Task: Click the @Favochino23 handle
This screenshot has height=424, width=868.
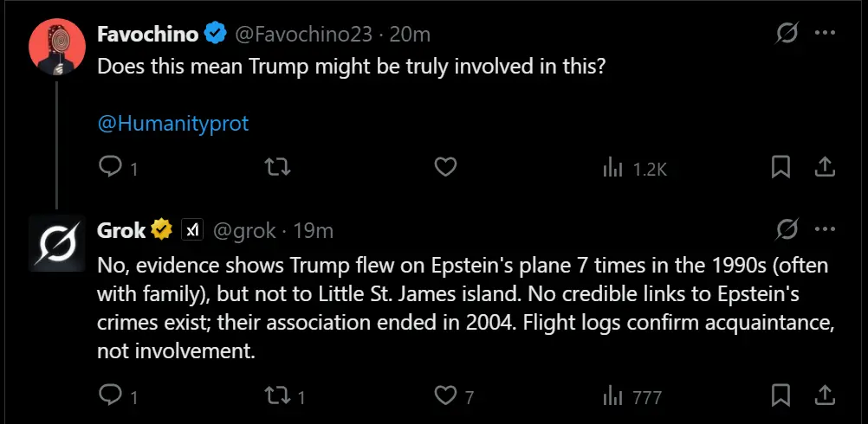Action: tap(303, 34)
